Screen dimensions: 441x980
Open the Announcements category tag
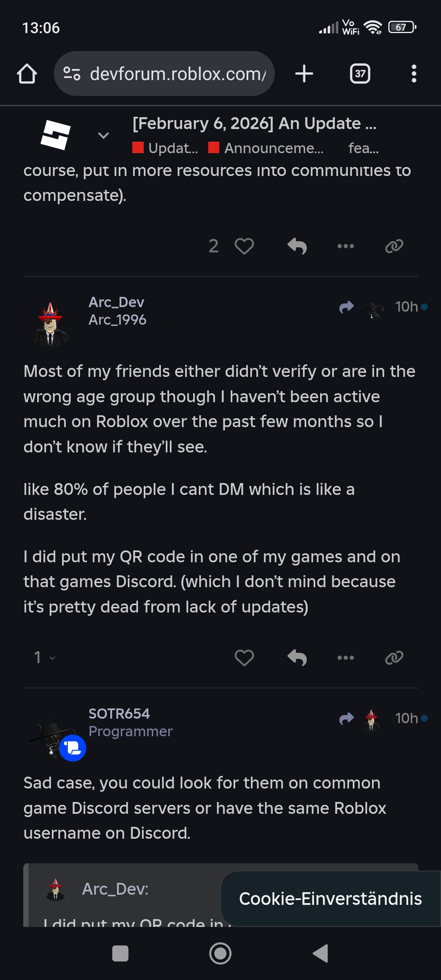tap(266, 148)
